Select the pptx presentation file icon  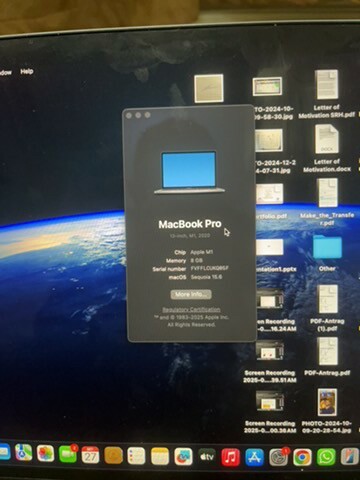pos(269,247)
